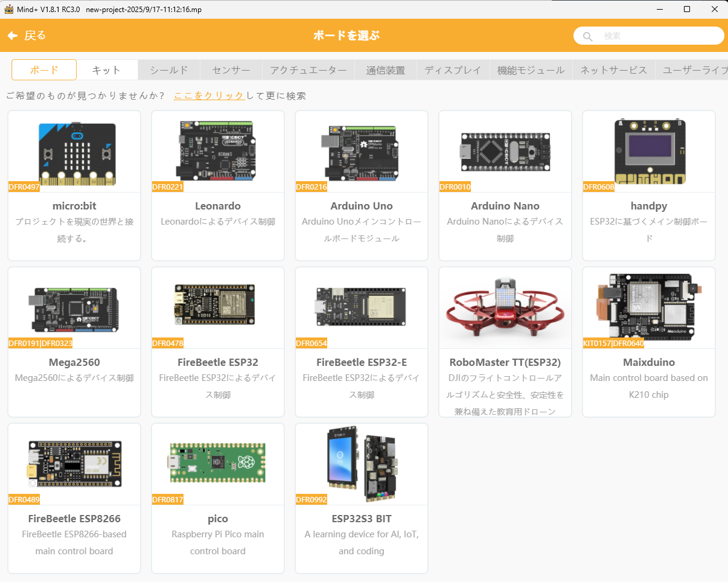Select the Leonardo board image
The image size is (728, 582).
click(x=217, y=150)
